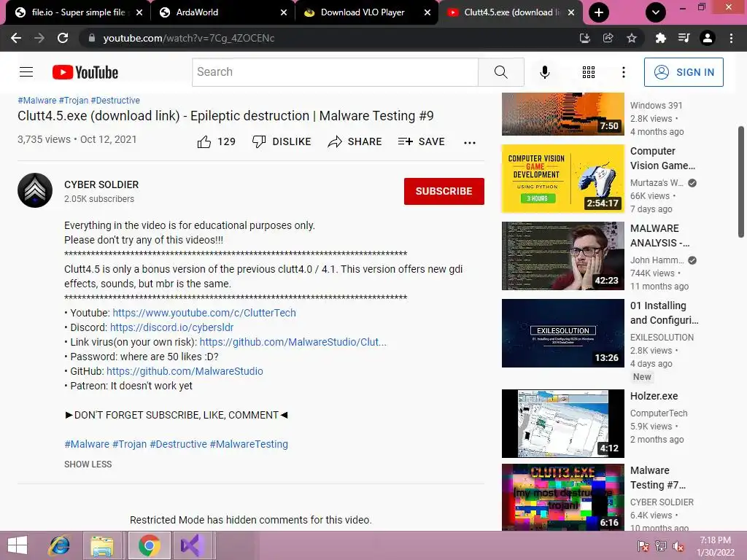Click the Malware Testing #7 title
This screenshot has width=747, height=560.
coord(658,478)
